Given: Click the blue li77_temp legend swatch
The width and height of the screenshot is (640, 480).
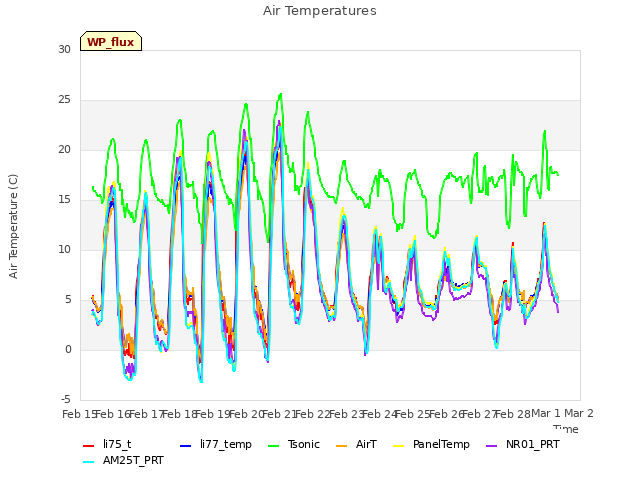Looking at the screenshot, I should 186,445.
